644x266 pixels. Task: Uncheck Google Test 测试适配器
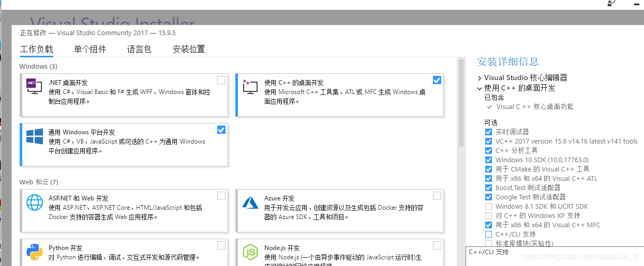pos(488,197)
